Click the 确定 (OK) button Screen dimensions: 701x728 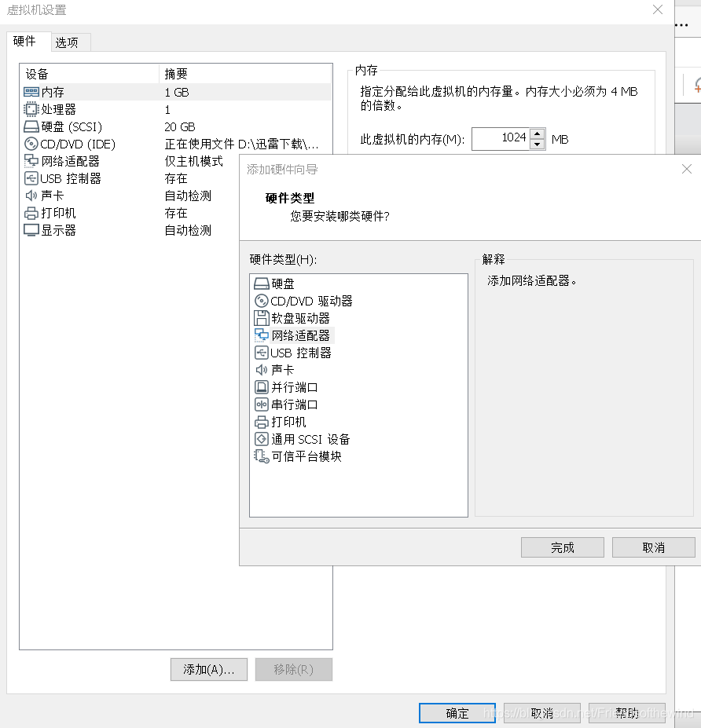(457, 713)
